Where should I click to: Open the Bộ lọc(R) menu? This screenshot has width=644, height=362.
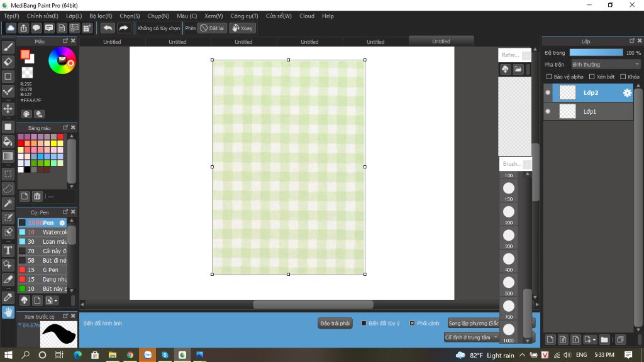101,16
